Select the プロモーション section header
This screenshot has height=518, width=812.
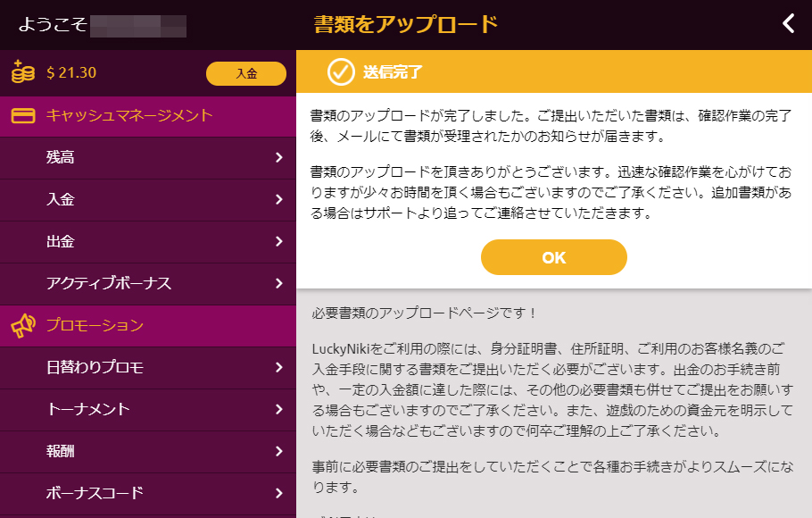(147, 326)
